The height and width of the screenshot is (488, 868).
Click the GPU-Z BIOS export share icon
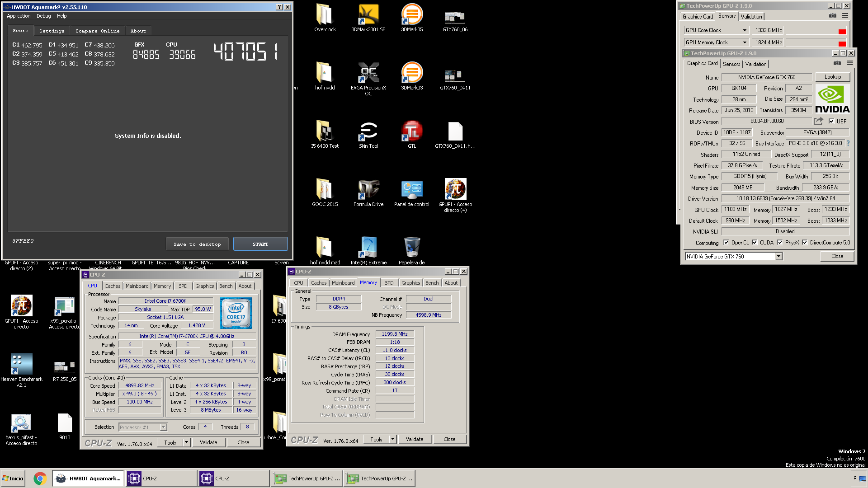pyautogui.click(x=819, y=121)
